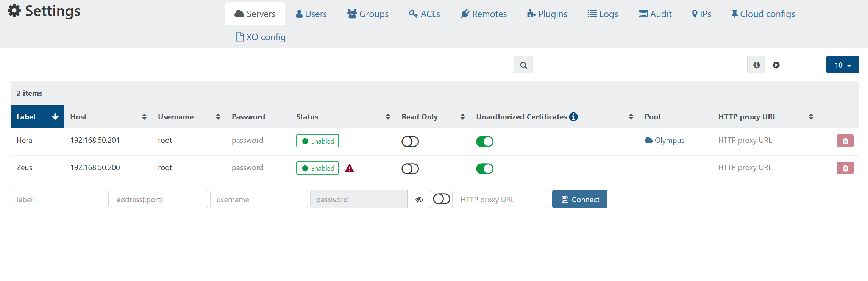Image resolution: width=868 pixels, height=281 pixels.
Task: Switch to the Plugins tab
Action: click(547, 14)
